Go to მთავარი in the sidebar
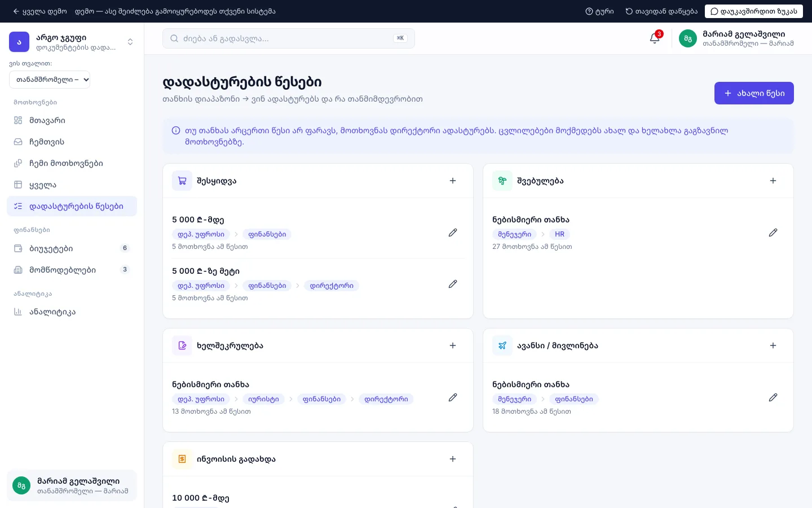 point(72,120)
